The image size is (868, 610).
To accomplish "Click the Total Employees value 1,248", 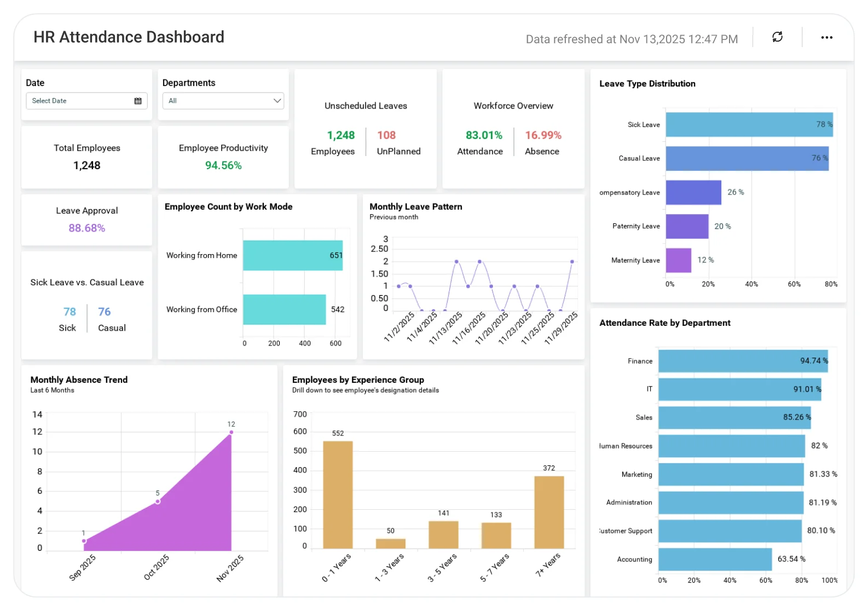I will pyautogui.click(x=87, y=165).
